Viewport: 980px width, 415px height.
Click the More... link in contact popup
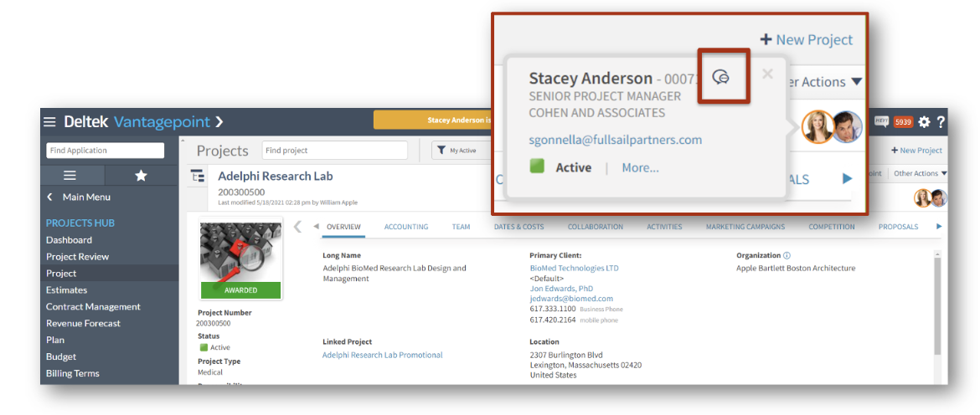point(640,168)
